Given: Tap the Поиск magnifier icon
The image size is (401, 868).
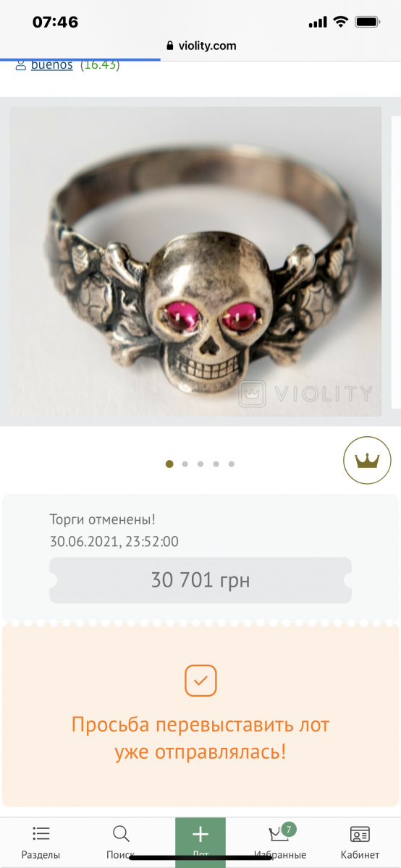Looking at the screenshot, I should [121, 834].
